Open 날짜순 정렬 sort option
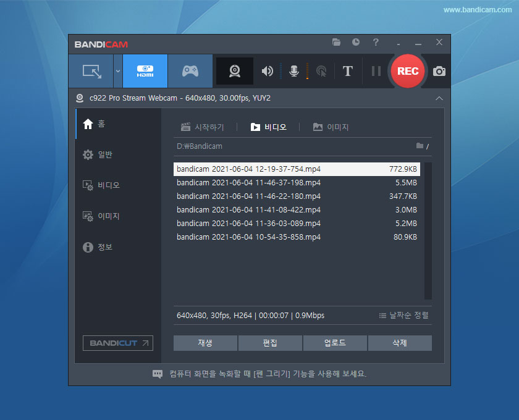The width and height of the screenshot is (519, 420). coord(404,316)
